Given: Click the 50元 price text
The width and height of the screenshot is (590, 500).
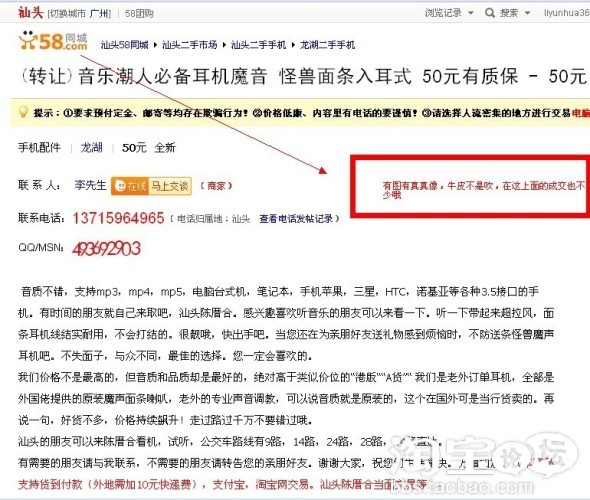Looking at the screenshot, I should (x=134, y=147).
